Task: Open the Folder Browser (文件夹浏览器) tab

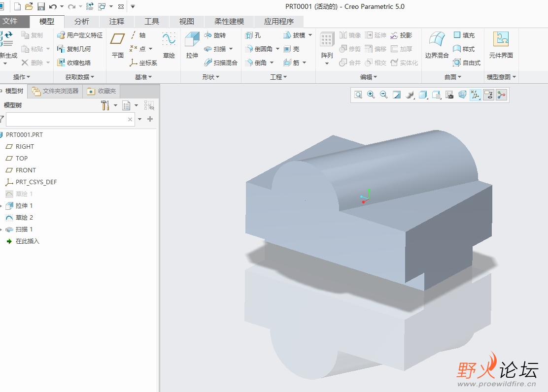Action: coord(55,91)
